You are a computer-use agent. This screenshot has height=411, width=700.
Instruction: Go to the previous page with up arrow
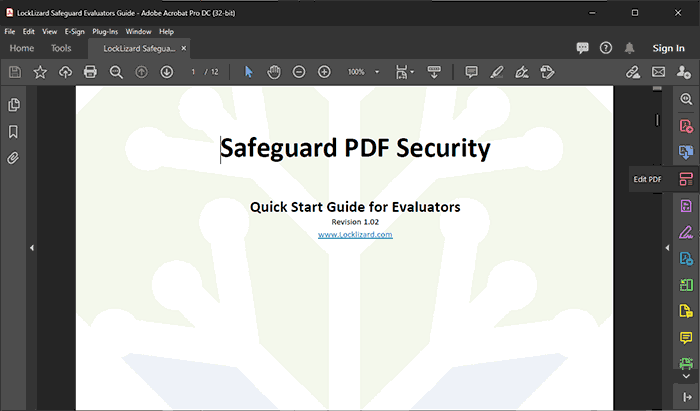[x=142, y=72]
